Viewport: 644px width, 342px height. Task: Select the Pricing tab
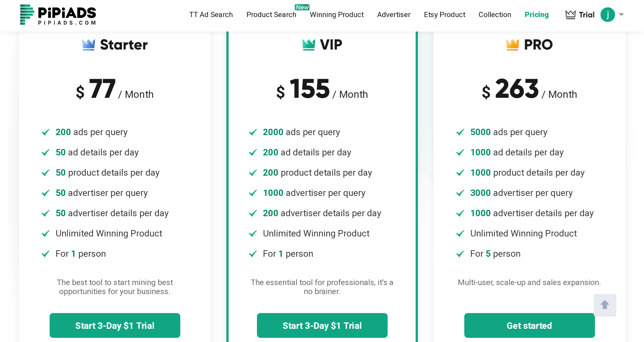point(537,15)
